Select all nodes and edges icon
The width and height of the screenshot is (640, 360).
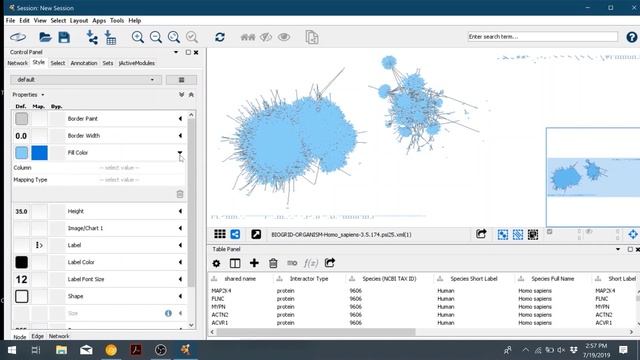[503, 234]
